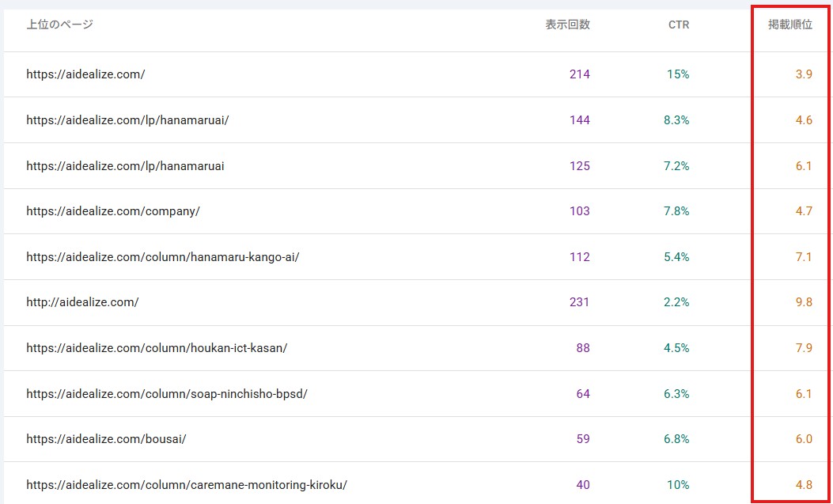Click the impressions value 144
833x504 pixels.
[580, 120]
